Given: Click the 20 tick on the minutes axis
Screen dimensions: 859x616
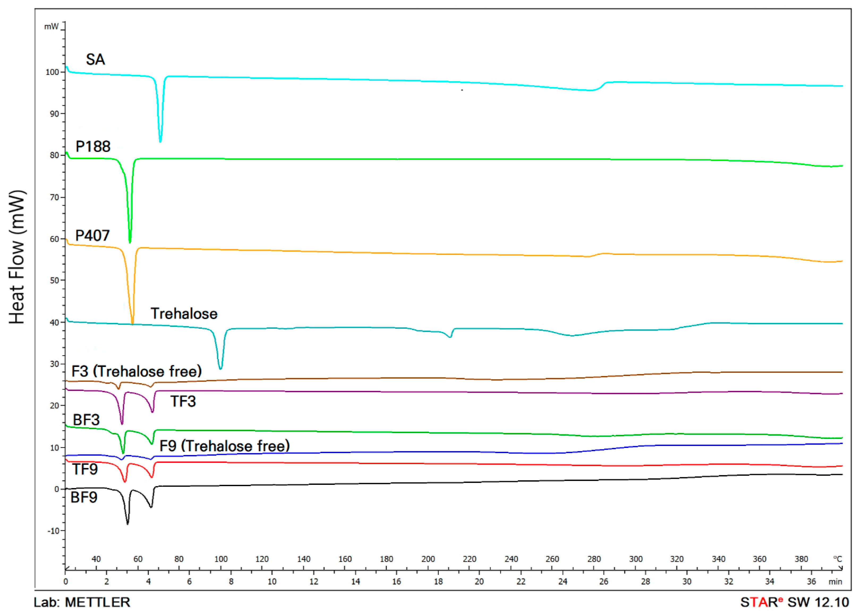Looking at the screenshot, I should click(x=479, y=581).
